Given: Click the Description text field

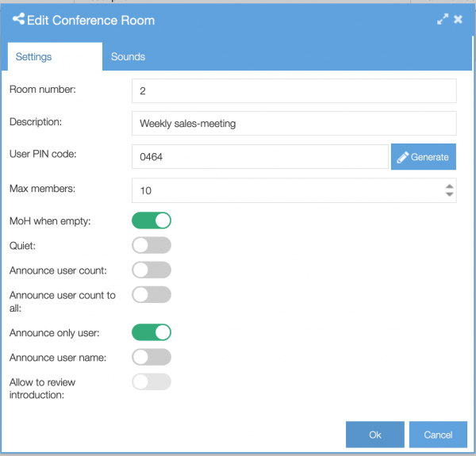Looking at the screenshot, I should 294,124.
